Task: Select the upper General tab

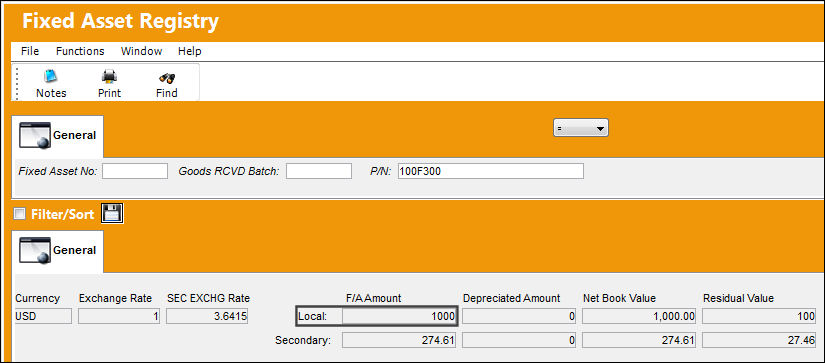Action: tap(58, 136)
